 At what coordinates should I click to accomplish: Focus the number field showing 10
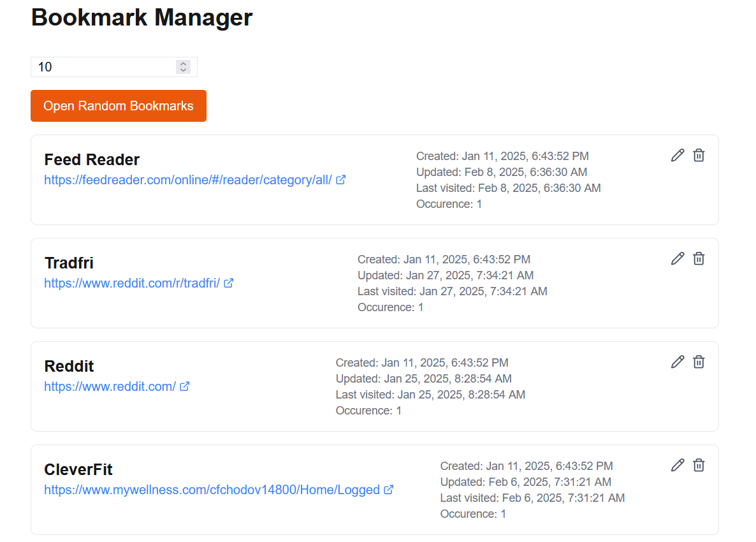pyautogui.click(x=114, y=67)
